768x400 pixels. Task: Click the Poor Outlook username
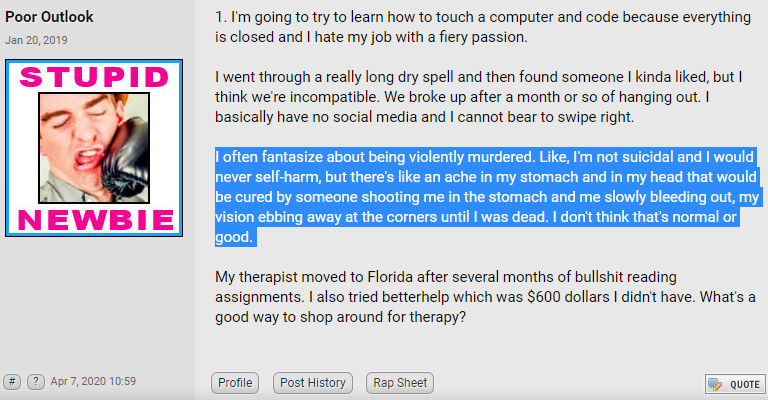point(49,17)
